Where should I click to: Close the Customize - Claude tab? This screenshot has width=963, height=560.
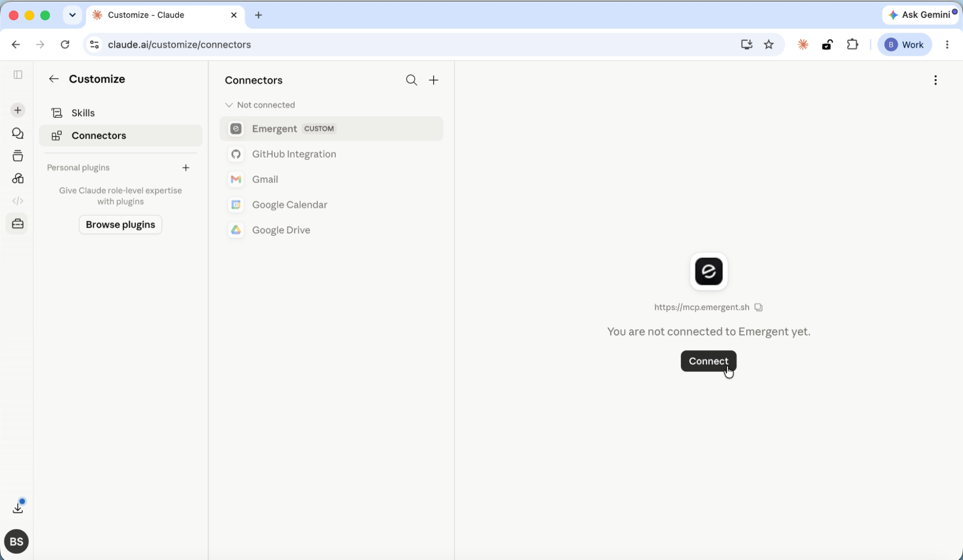point(234,15)
